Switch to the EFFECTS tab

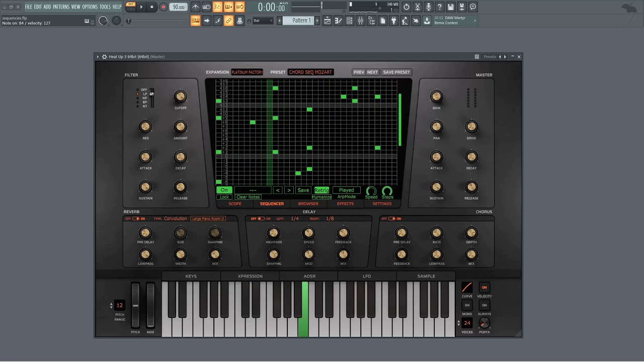[x=345, y=204]
